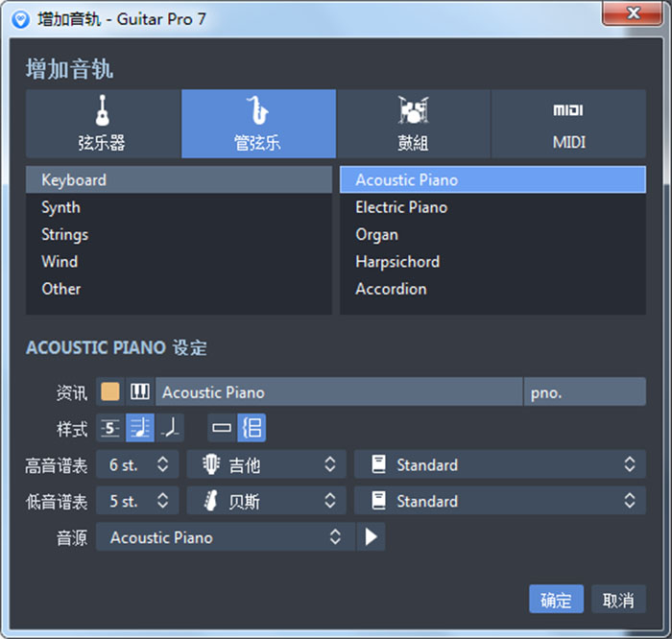
Task: Select single staff layout icon
Action: (222, 428)
